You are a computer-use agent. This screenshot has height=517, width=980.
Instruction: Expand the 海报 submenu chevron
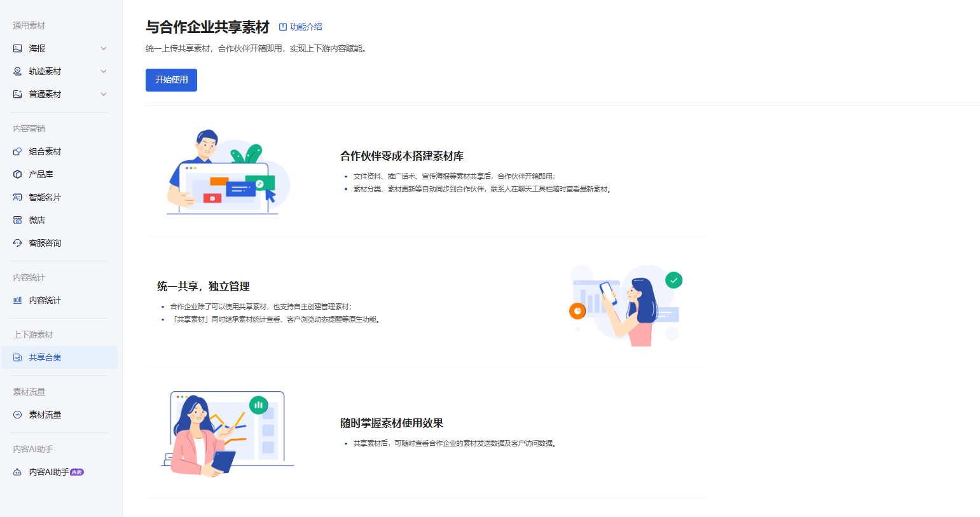104,48
